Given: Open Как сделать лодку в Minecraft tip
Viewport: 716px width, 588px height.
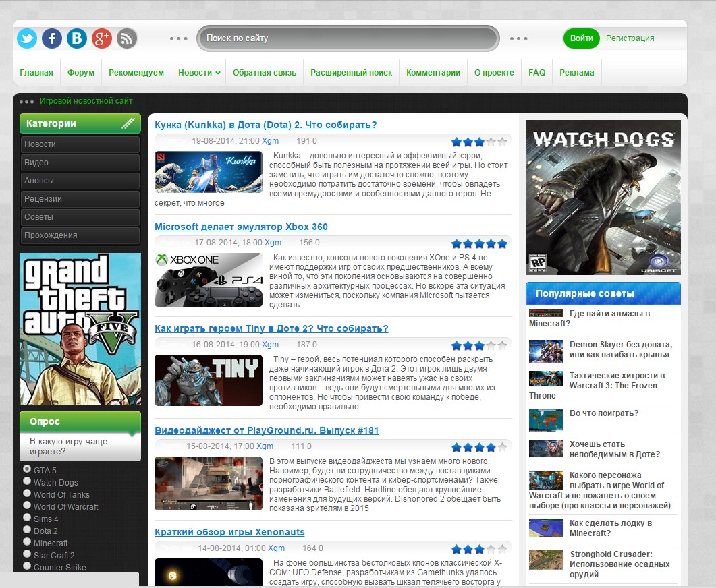Looking at the screenshot, I should coord(603,528).
